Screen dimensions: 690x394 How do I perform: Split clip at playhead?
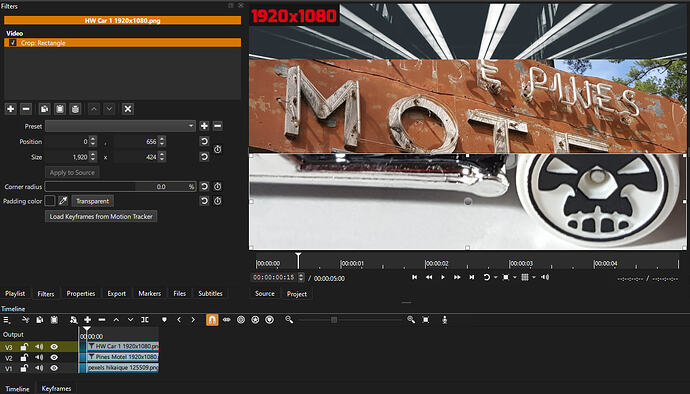145,320
